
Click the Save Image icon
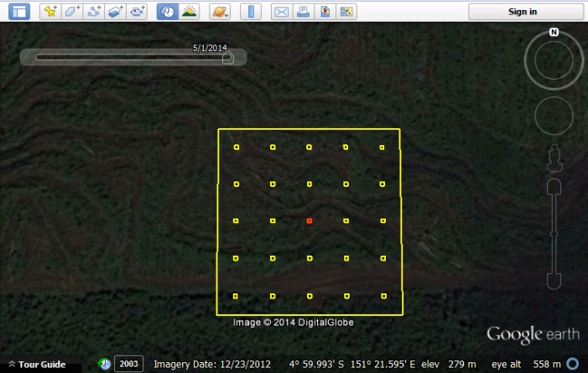(x=325, y=12)
